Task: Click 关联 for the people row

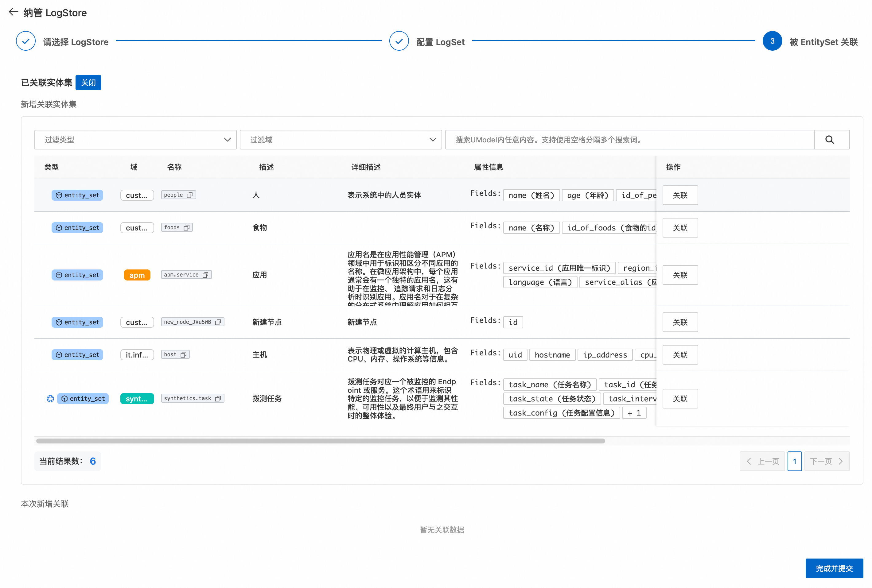Action: tap(680, 195)
